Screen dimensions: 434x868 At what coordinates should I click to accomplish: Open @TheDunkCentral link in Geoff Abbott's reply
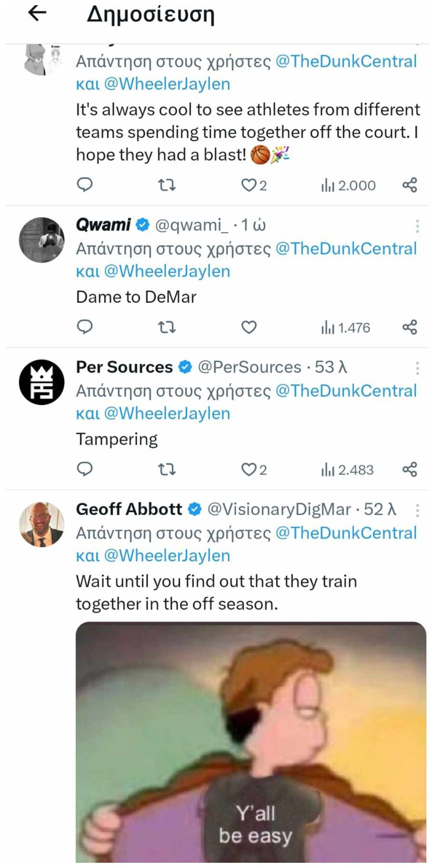pos(346,533)
